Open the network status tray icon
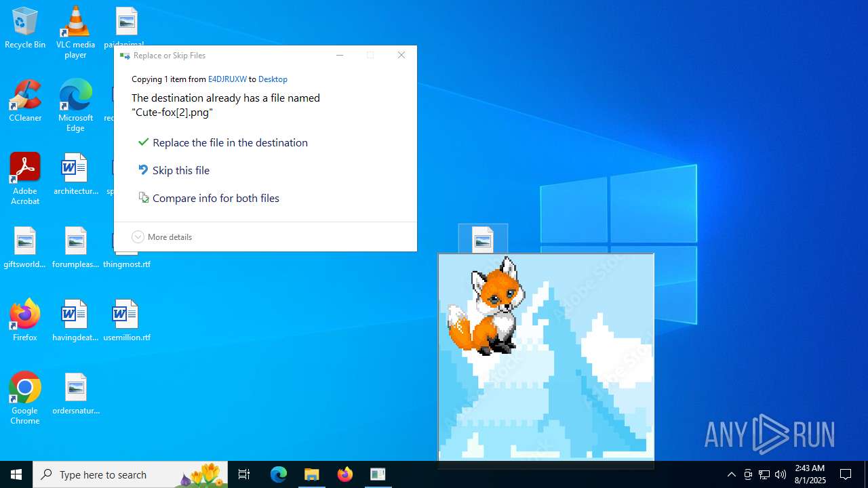This screenshot has height=488, width=868. tap(764, 474)
